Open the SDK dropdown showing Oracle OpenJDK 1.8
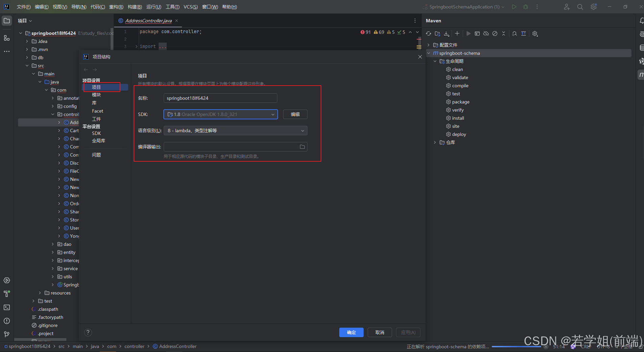644x352 pixels. [220, 114]
